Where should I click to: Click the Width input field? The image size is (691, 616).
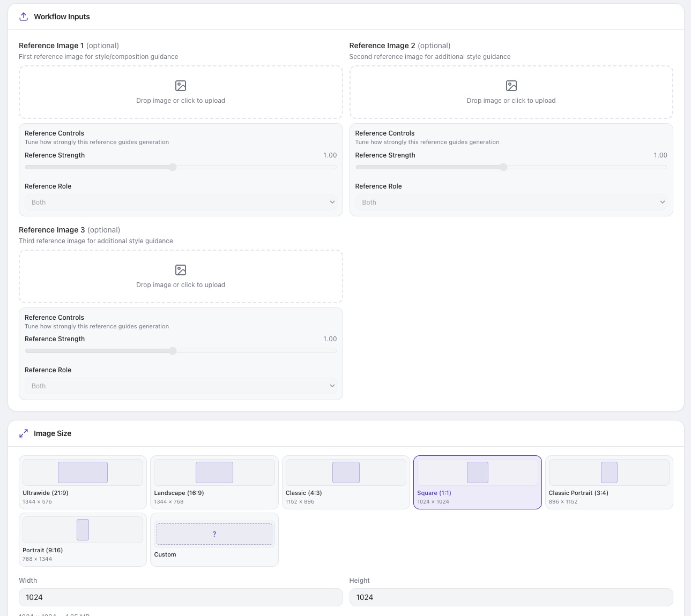(x=181, y=597)
